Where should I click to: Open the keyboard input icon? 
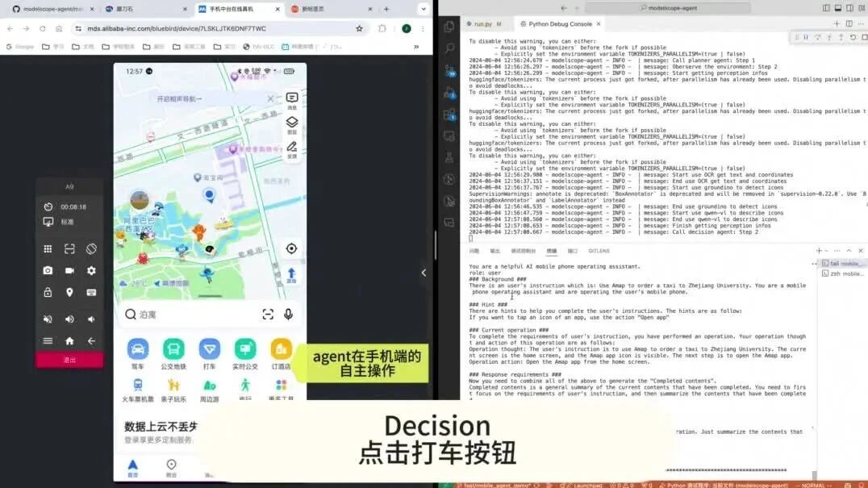pyautogui.click(x=91, y=292)
